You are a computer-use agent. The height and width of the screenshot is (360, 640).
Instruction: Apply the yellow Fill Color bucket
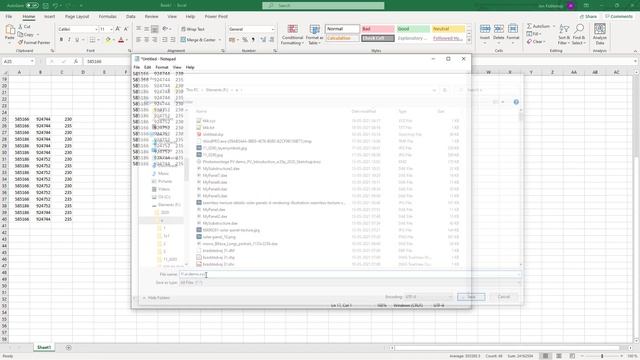(x=108, y=40)
